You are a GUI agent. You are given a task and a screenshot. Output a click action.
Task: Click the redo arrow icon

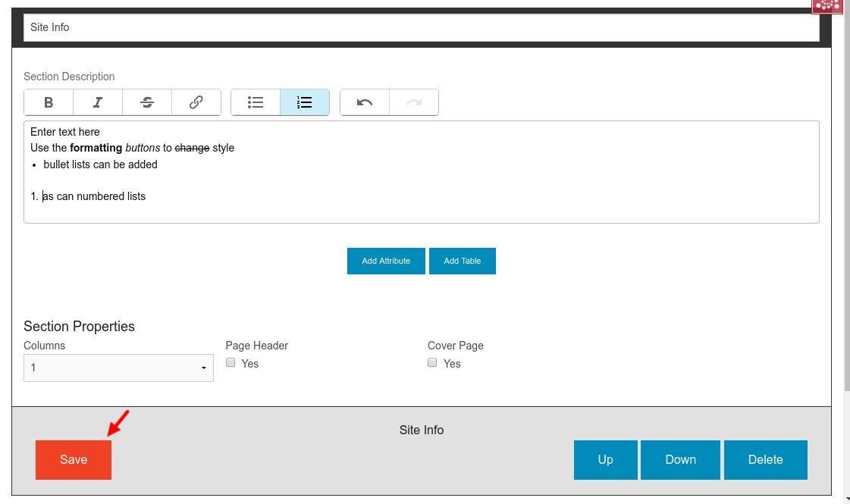[414, 102]
